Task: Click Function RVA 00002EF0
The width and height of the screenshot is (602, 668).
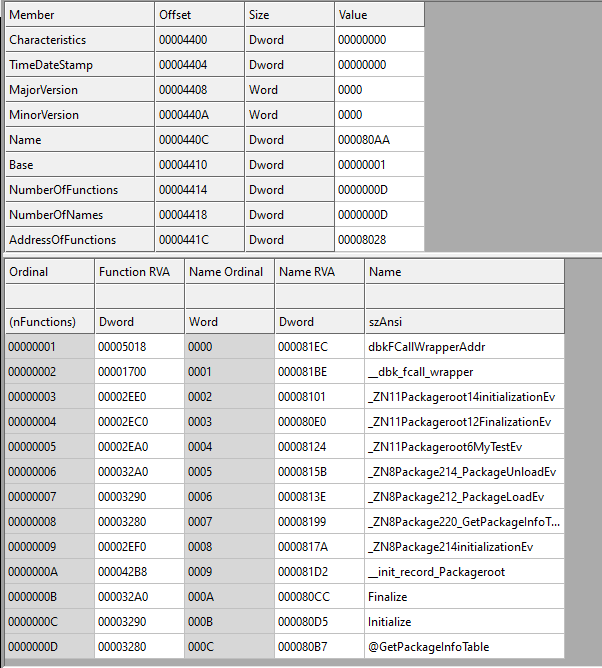Action: (x=140, y=547)
